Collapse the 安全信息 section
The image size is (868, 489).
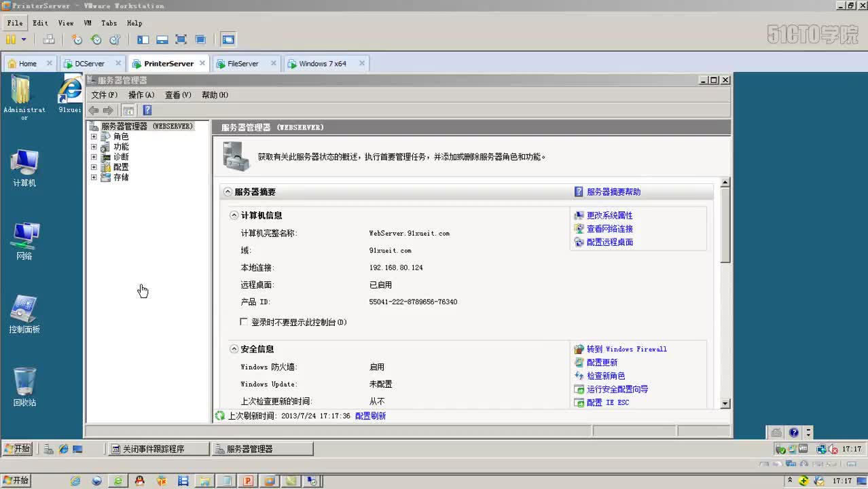234,349
